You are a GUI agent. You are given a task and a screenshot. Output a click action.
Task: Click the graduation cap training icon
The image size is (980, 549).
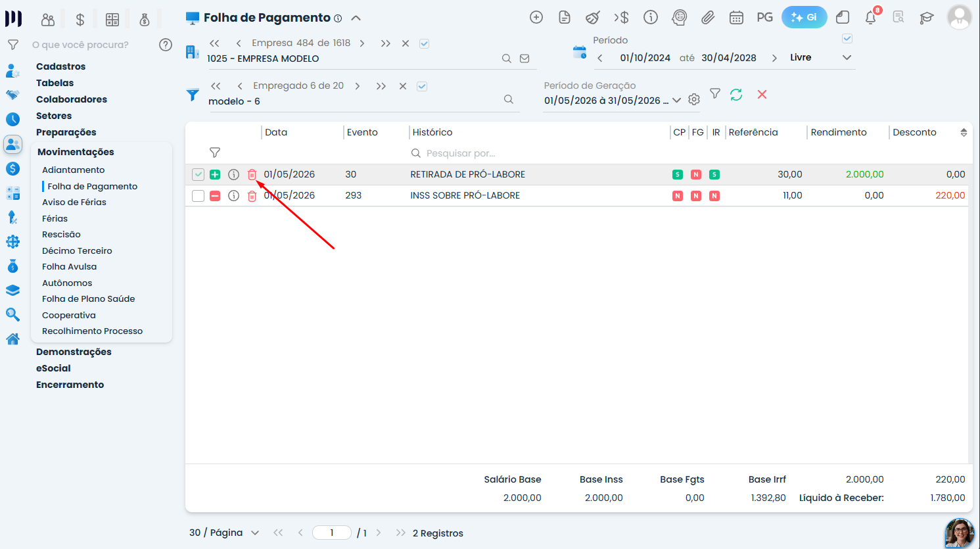click(x=927, y=18)
